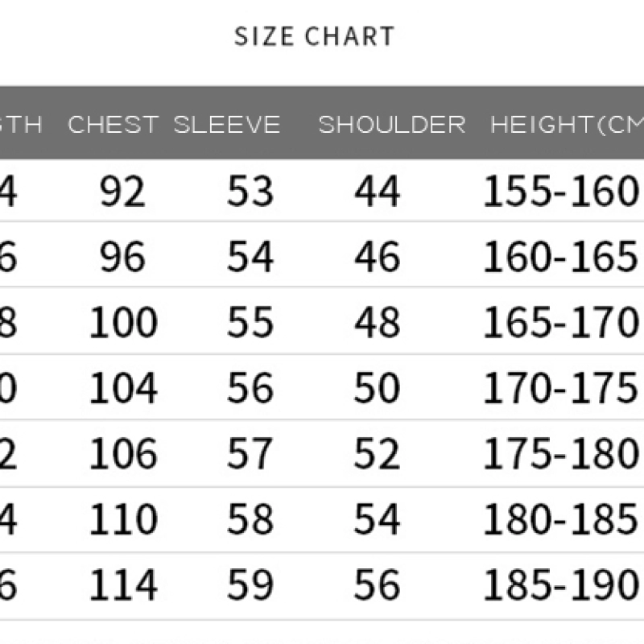The width and height of the screenshot is (644, 644).
Task: Click height range 170-175
Action: [561, 387]
